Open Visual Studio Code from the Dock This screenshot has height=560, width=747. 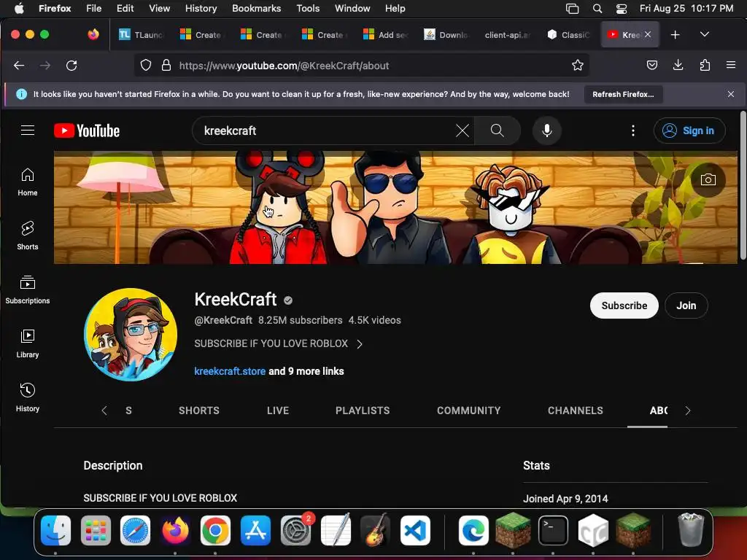pos(415,530)
